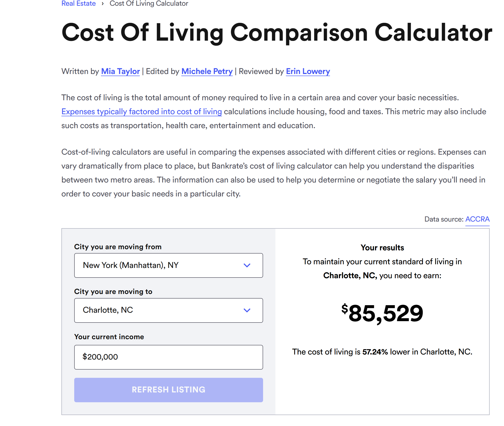Click the "Your current income" label
Viewport: 504px width, 426px height.
point(109,337)
